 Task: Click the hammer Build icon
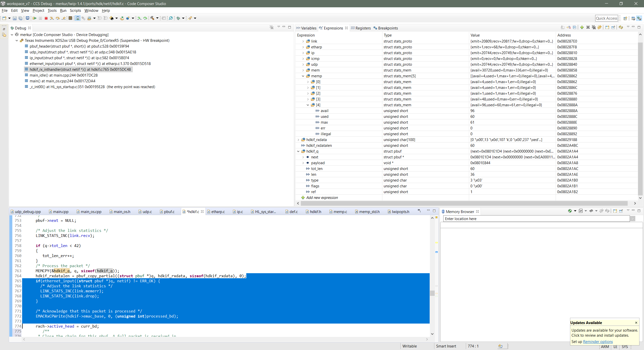tap(152, 18)
